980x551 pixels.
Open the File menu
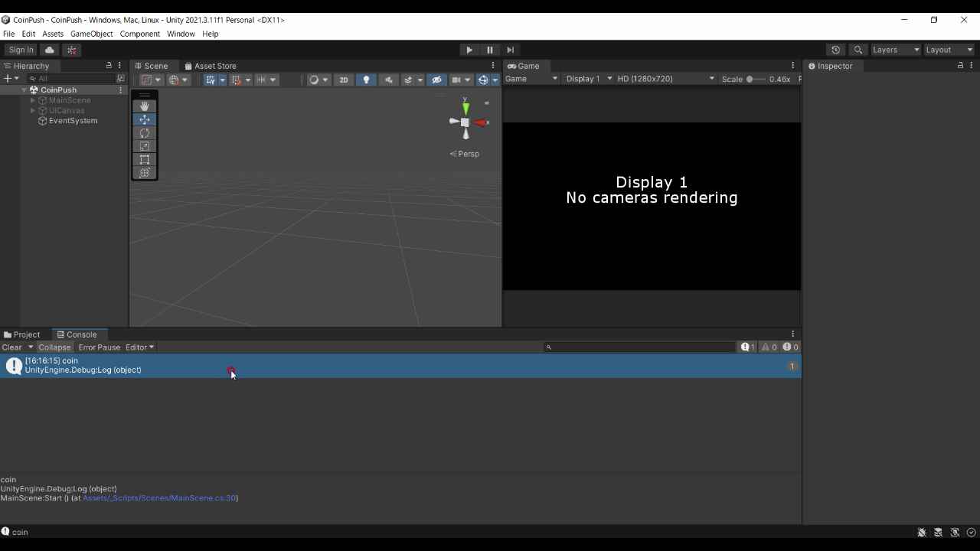click(x=9, y=34)
